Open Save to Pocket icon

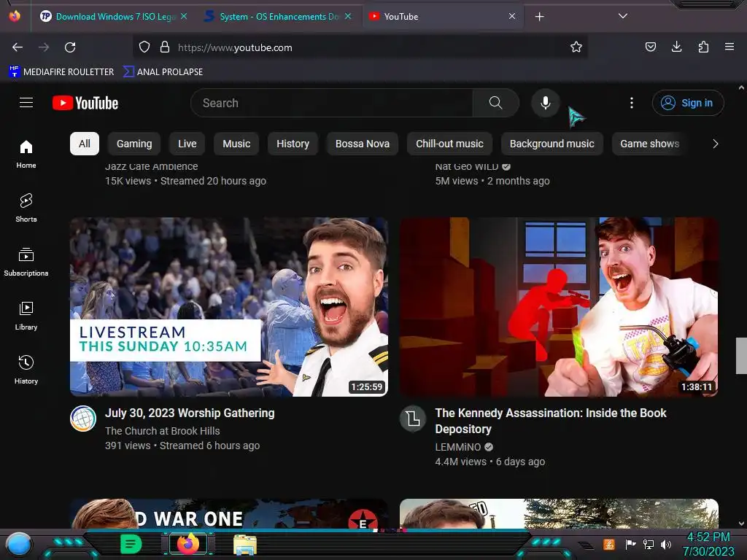(651, 47)
